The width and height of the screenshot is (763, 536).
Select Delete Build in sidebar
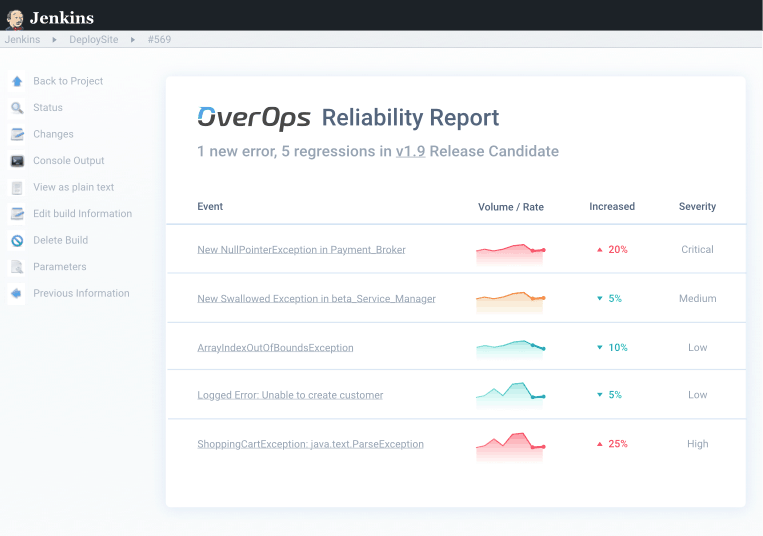[60, 240]
